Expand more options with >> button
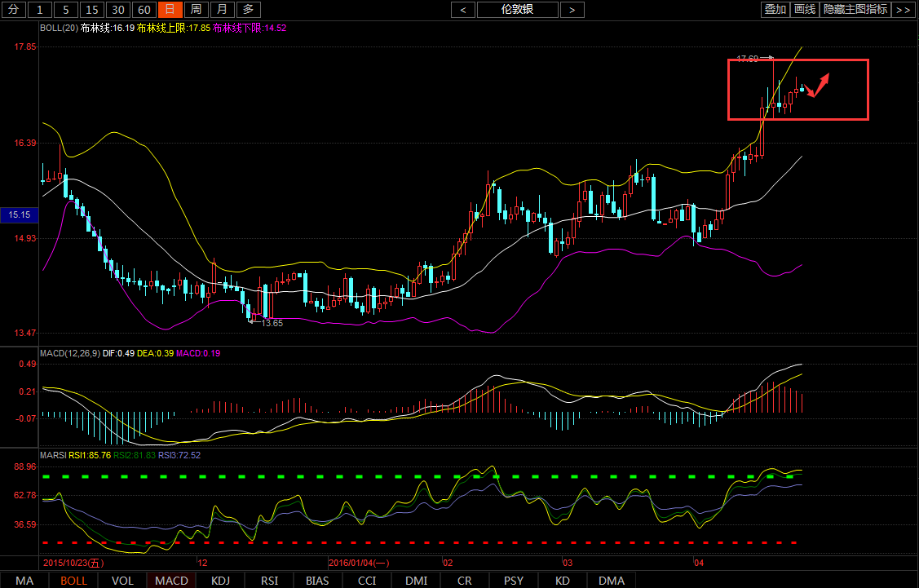919x588 pixels. [903, 10]
